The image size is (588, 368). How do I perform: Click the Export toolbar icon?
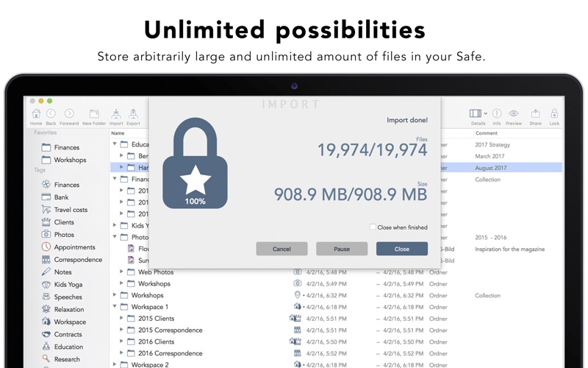[133, 114]
